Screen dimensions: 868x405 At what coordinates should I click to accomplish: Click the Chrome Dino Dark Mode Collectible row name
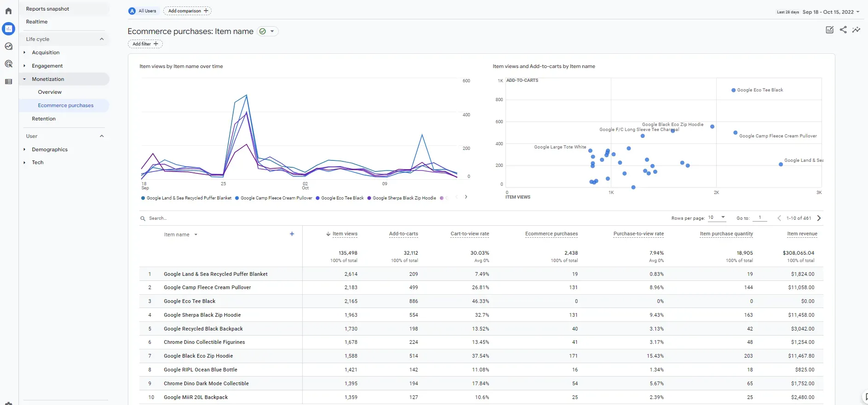[x=206, y=383]
